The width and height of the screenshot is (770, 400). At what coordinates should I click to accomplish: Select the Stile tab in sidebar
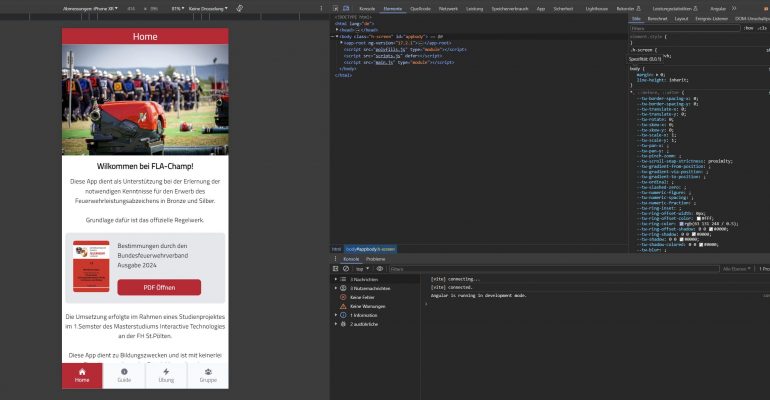636,19
